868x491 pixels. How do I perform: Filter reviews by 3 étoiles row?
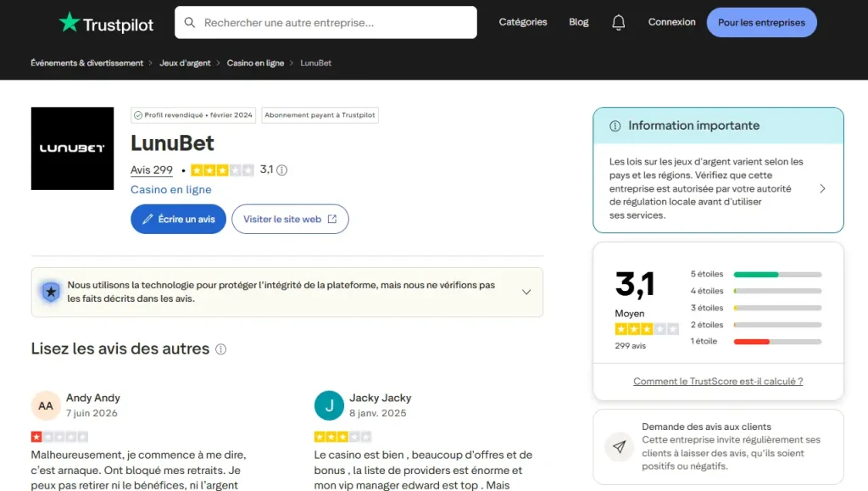pos(755,308)
